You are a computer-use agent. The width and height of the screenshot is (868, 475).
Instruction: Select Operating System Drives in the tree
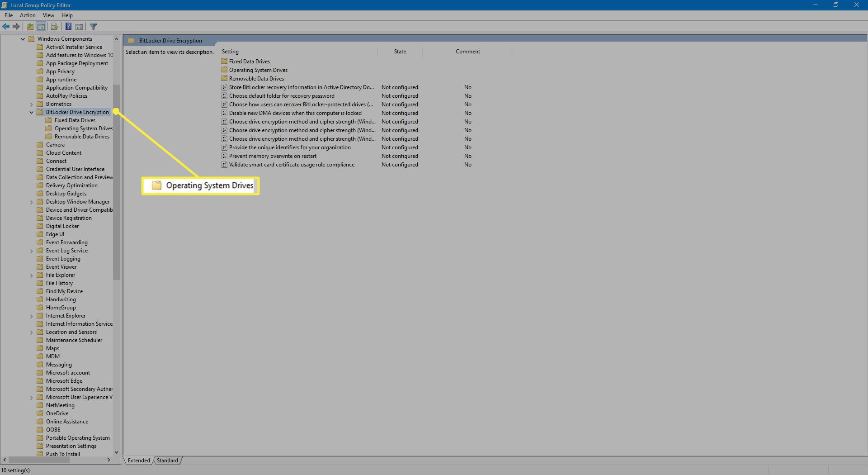click(83, 128)
